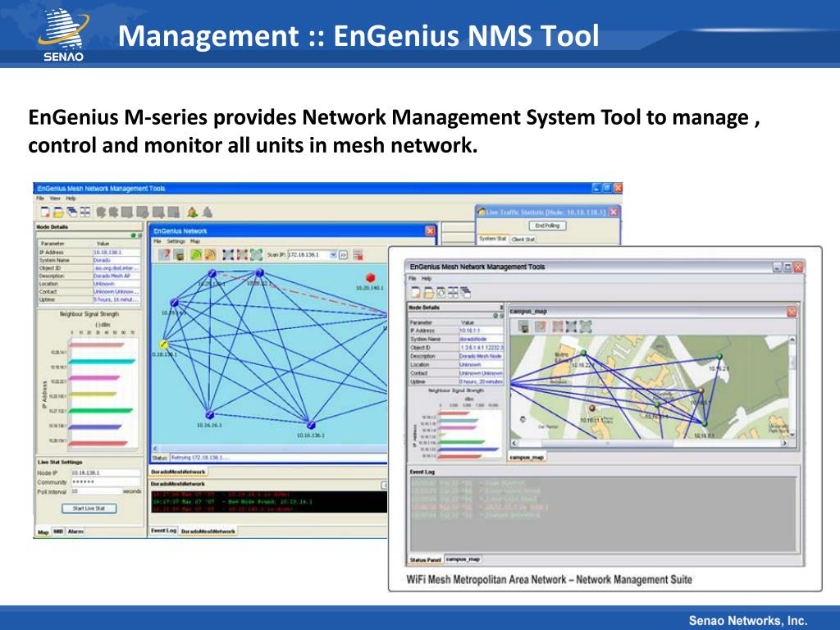This screenshot has height=630, width=840.
Task: Click greyed-out bell icon in left toolbar
Action: click(x=208, y=212)
